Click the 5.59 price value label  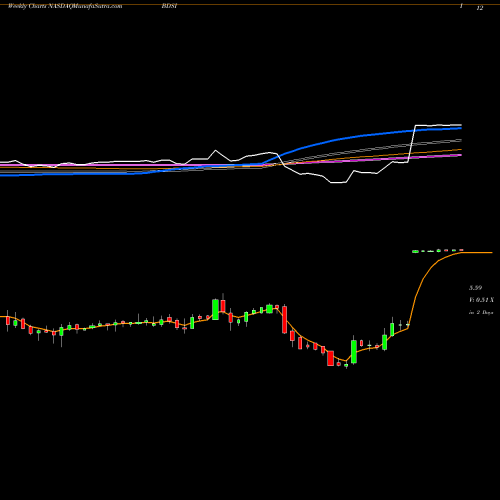(x=475, y=288)
